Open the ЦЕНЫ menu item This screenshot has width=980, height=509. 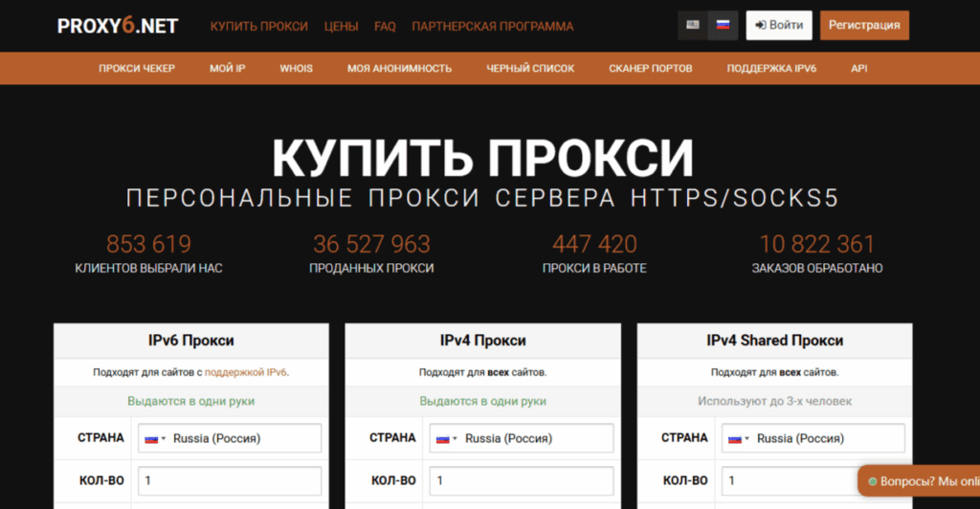[x=342, y=26]
